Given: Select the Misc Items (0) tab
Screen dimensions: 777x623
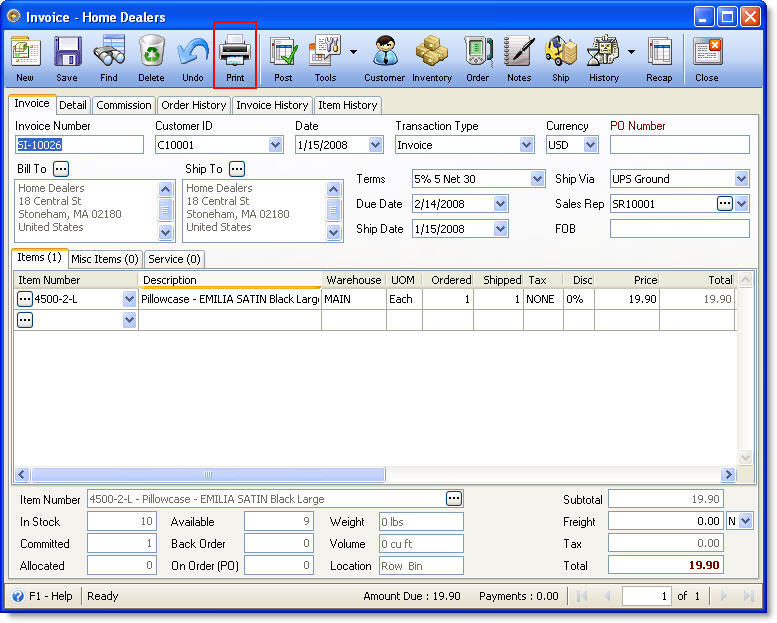Looking at the screenshot, I should tap(105, 259).
